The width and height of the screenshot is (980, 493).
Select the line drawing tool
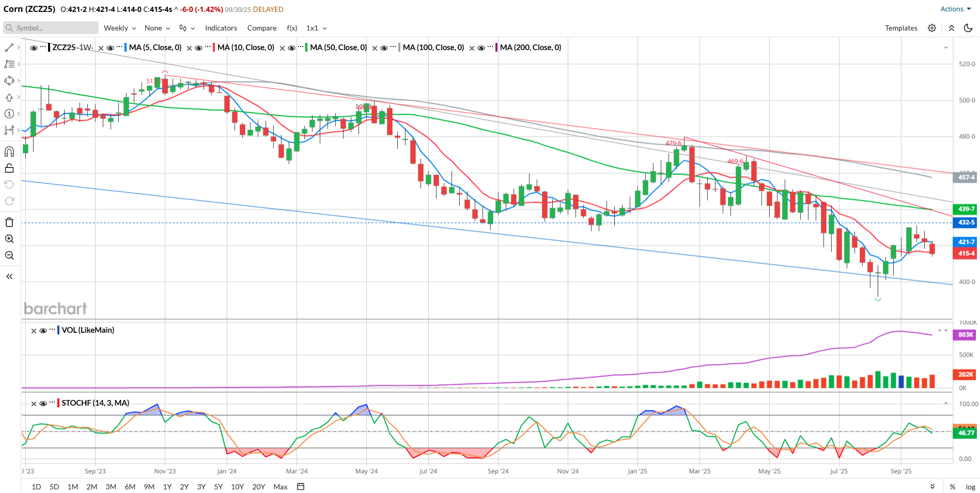9,48
